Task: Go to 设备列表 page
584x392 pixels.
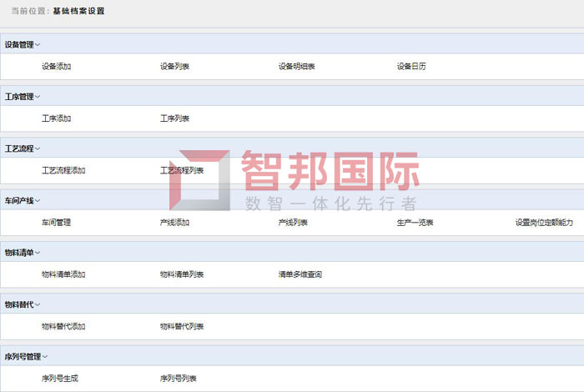Action: 174,67
